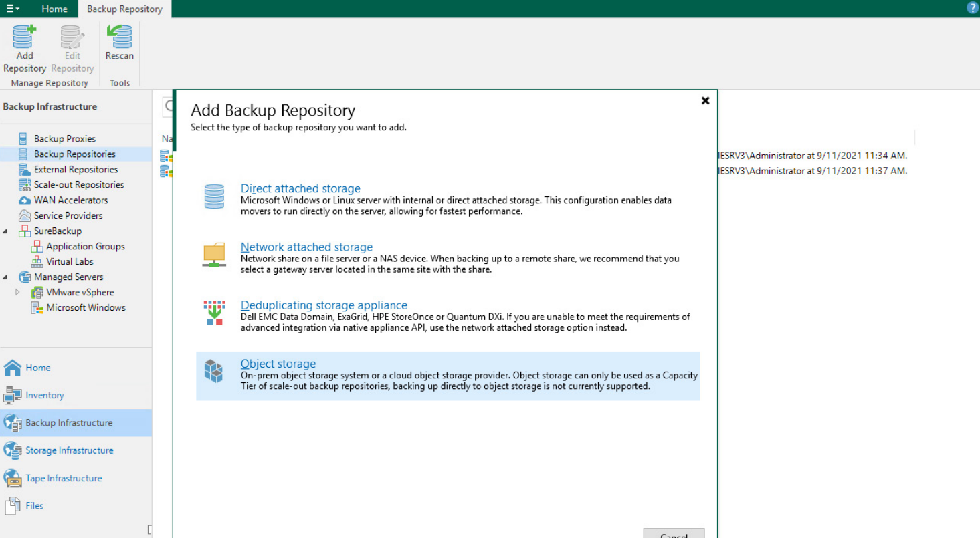
Task: Click the Add Repository ribbon icon
Action: tap(25, 38)
